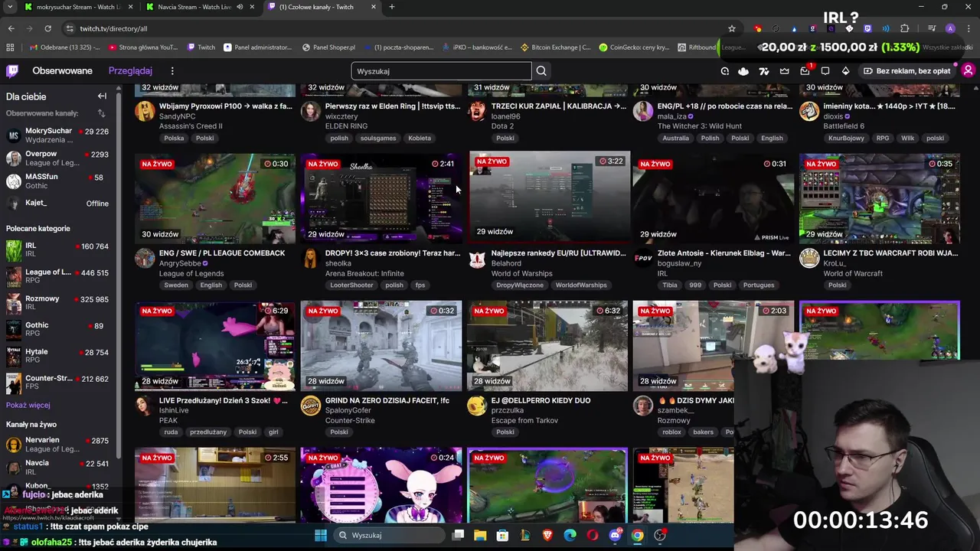Open Discord from the taskbar

[x=615, y=535]
